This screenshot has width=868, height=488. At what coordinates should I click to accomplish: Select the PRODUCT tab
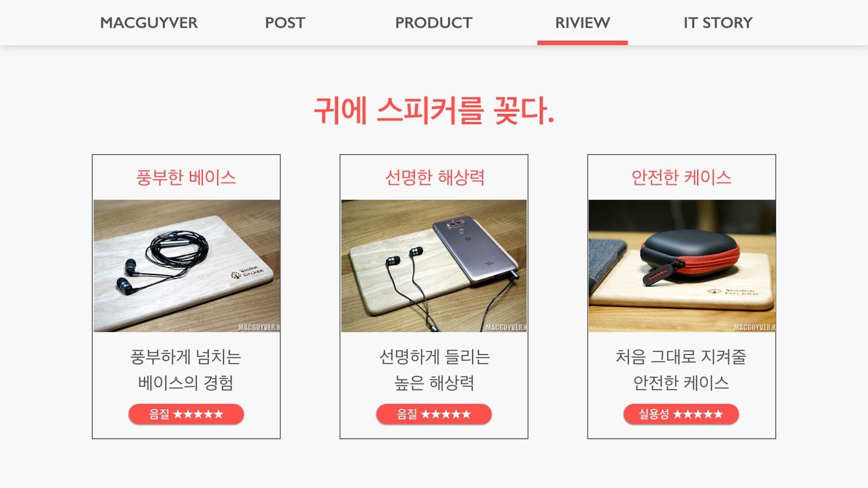pyautogui.click(x=433, y=23)
